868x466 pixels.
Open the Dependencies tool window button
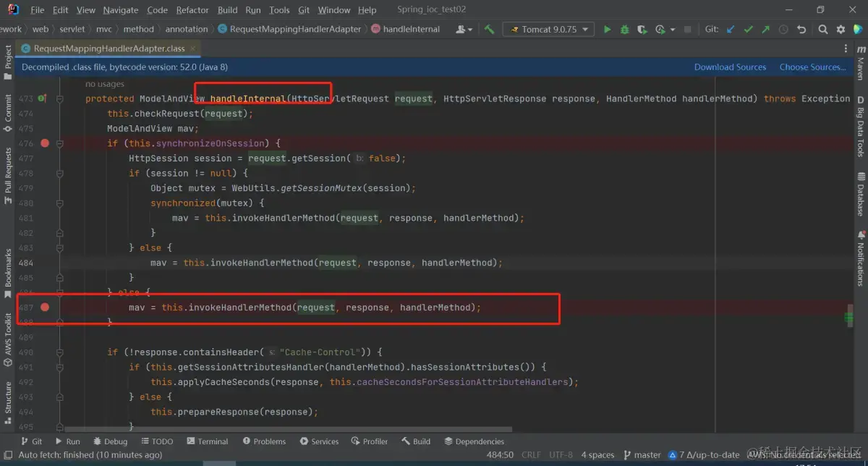(x=474, y=441)
